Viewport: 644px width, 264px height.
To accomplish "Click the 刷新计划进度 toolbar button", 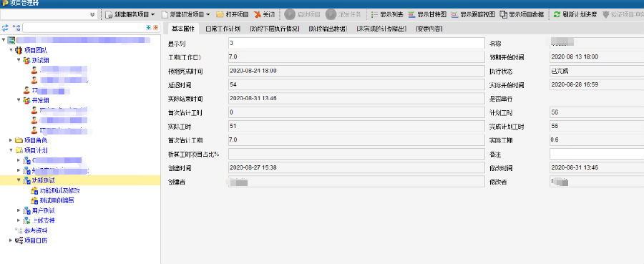I will click(x=575, y=14).
